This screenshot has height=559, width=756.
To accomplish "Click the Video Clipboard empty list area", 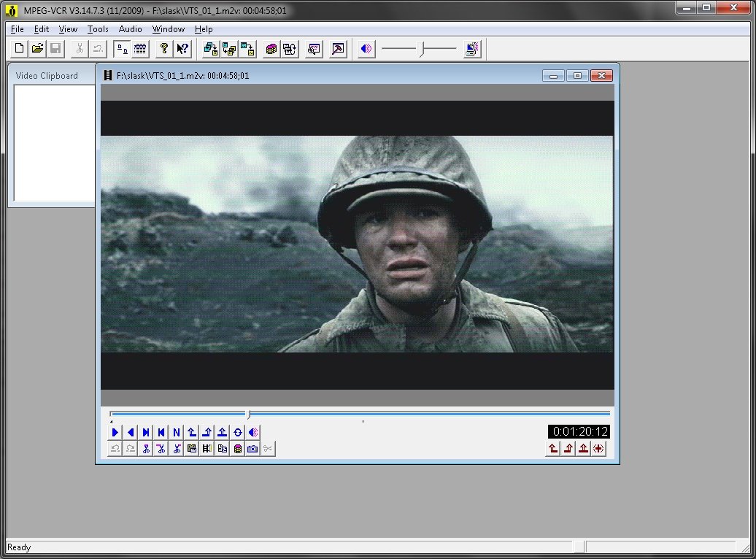I will click(55, 143).
